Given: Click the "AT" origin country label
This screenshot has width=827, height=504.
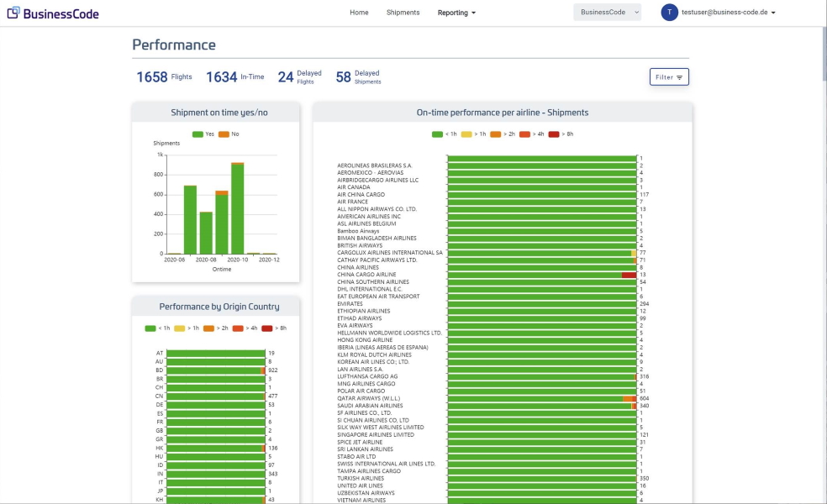Looking at the screenshot, I should [x=160, y=354].
